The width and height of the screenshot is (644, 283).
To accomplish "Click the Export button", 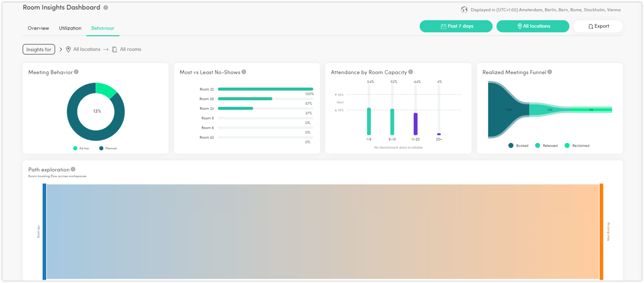I will tap(598, 26).
